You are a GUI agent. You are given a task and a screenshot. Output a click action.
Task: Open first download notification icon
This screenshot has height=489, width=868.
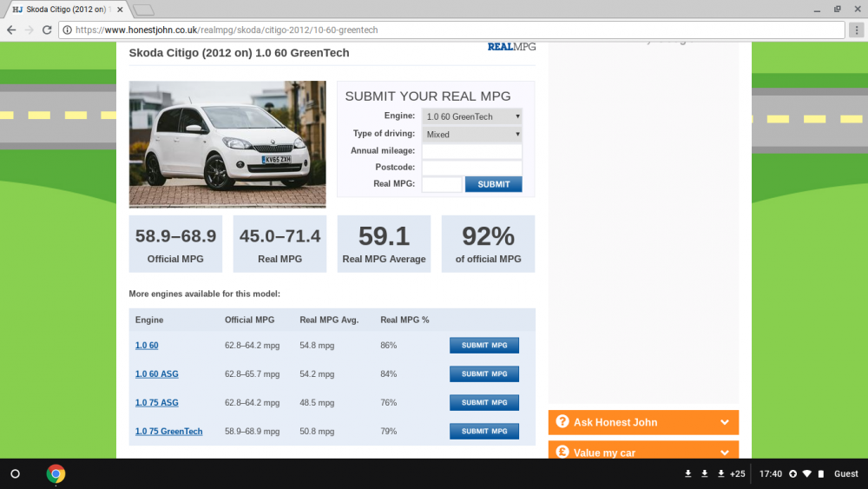click(x=688, y=473)
